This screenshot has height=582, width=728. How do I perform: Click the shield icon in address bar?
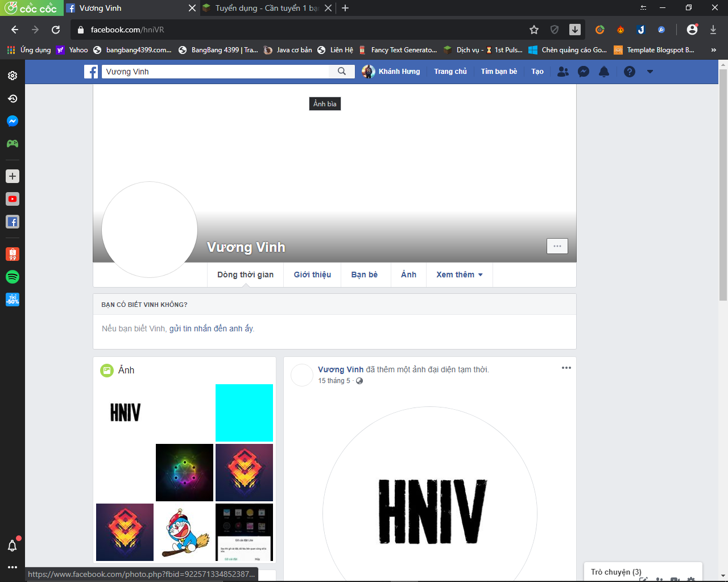point(555,30)
